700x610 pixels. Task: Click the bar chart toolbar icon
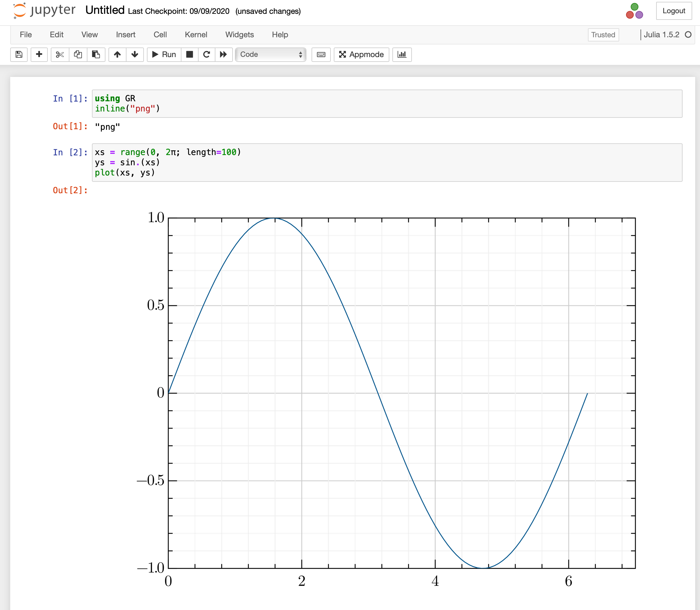pyautogui.click(x=402, y=54)
